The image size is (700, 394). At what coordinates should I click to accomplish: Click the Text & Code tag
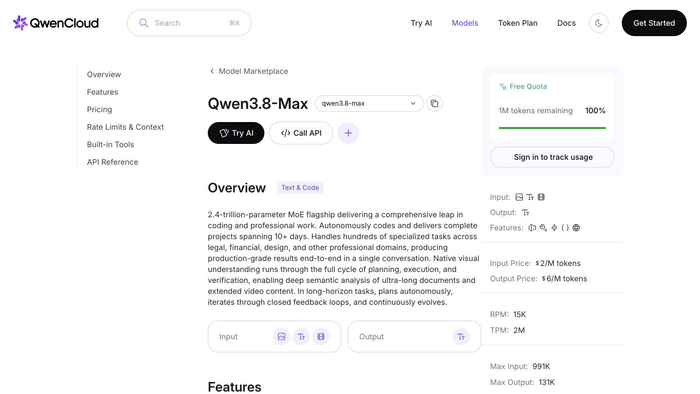(x=300, y=187)
